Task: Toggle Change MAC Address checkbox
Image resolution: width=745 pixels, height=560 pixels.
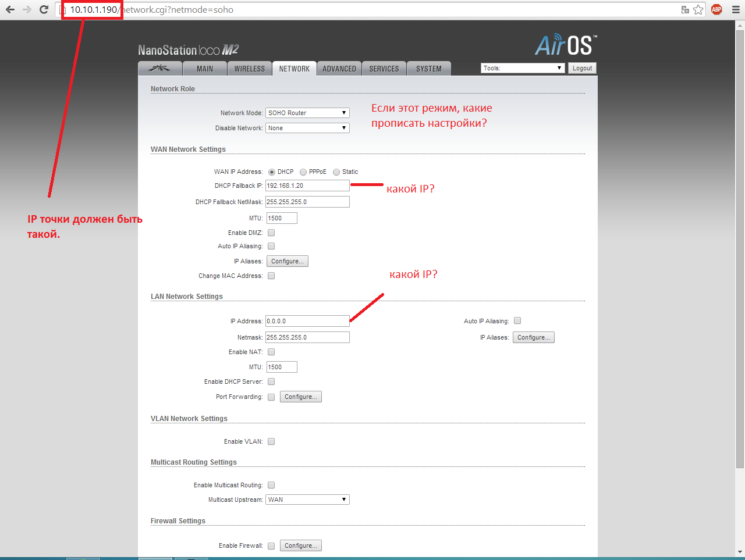Action: pos(271,276)
